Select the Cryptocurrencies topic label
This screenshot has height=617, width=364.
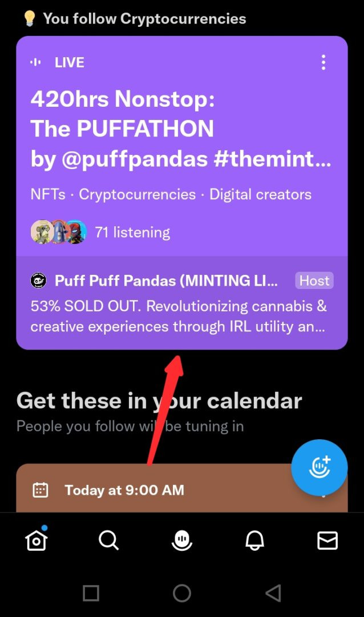coord(137,194)
